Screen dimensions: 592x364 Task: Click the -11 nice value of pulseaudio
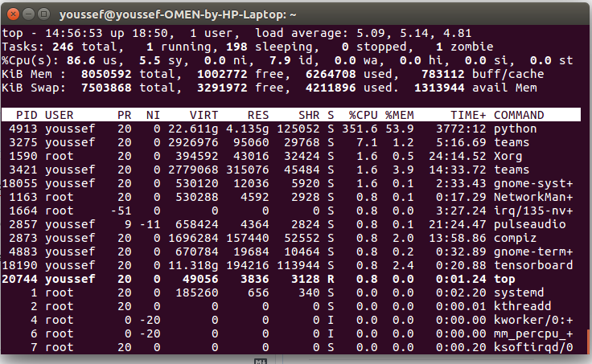coord(150,224)
